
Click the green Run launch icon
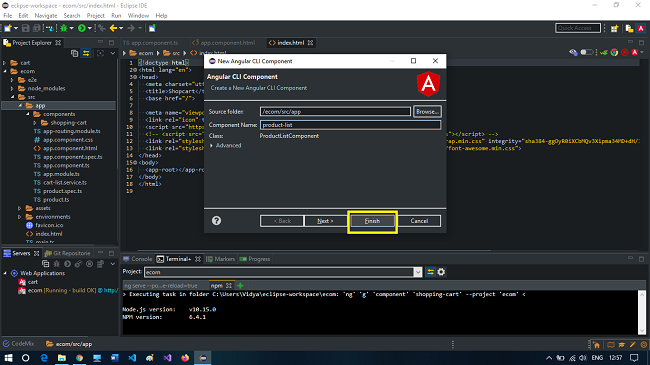point(82,28)
